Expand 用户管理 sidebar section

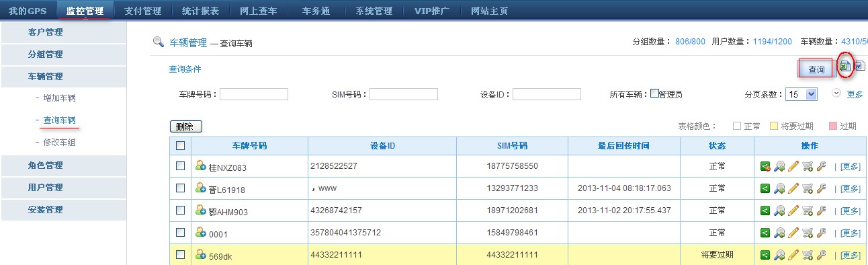[x=63, y=188]
